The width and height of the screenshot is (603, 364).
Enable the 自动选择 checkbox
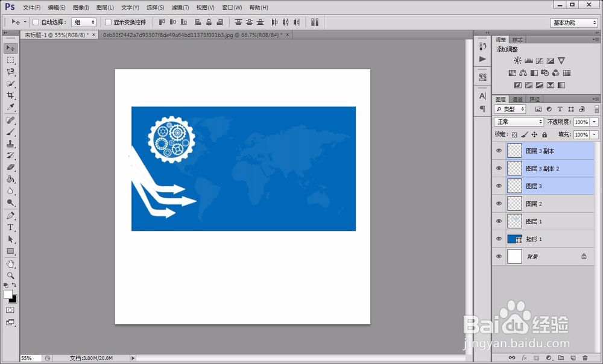pos(36,22)
